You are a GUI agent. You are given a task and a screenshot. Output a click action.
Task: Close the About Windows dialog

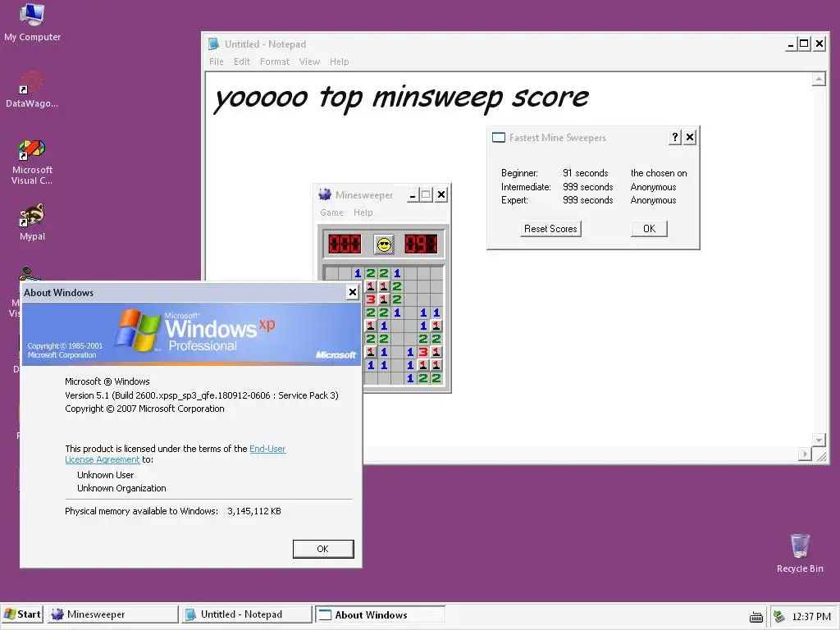coord(352,292)
